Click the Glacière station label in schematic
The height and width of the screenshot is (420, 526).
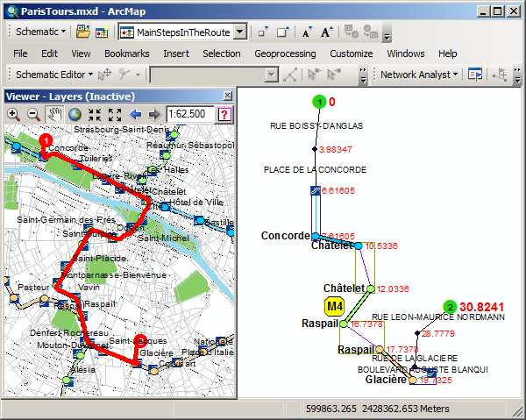[x=386, y=380]
